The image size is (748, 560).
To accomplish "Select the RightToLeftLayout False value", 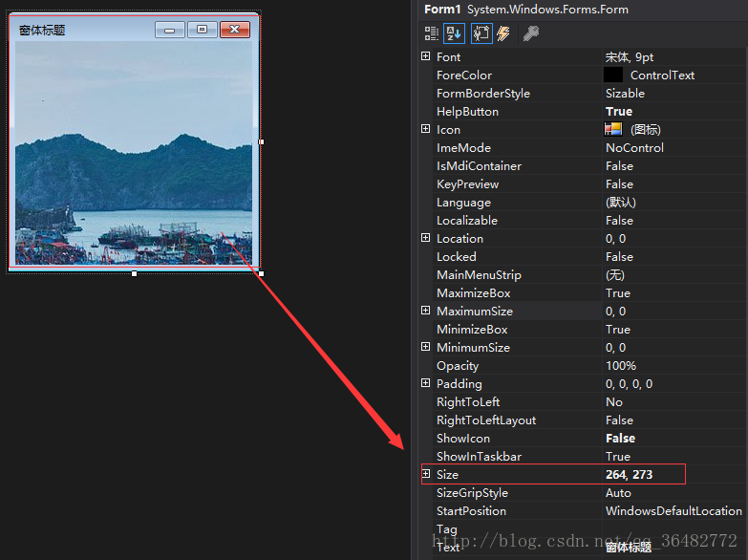I will click(619, 420).
